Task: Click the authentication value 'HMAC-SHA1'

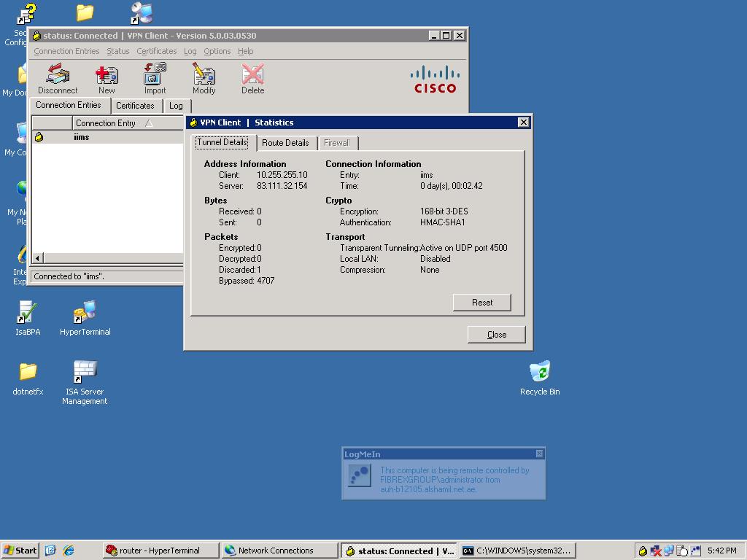Action: tap(443, 222)
